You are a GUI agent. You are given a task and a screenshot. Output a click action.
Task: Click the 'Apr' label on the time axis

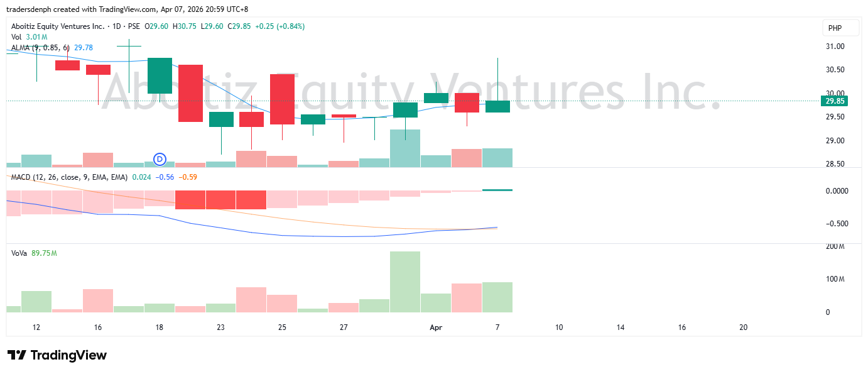[x=435, y=327]
